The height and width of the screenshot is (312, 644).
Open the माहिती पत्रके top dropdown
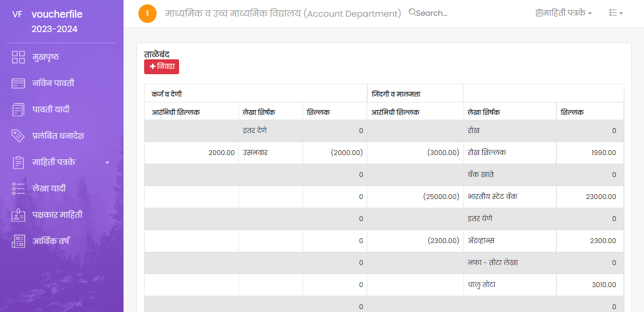(x=564, y=13)
